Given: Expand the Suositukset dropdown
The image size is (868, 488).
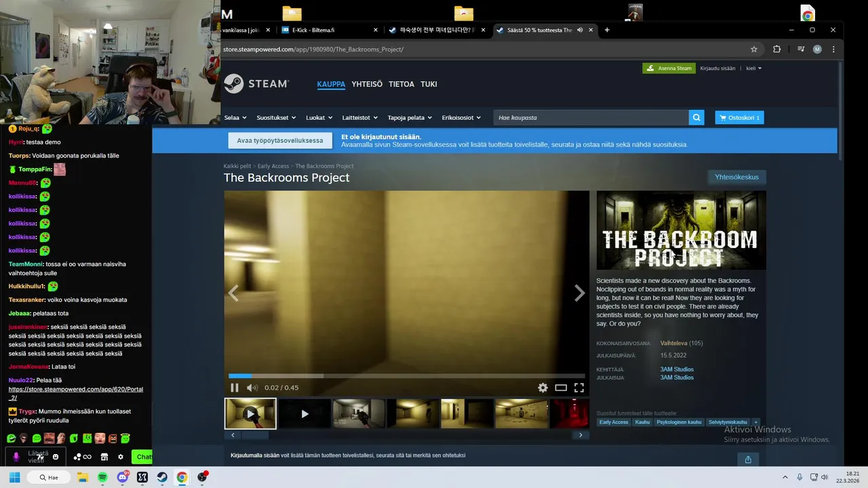Looking at the screenshot, I should coord(276,117).
